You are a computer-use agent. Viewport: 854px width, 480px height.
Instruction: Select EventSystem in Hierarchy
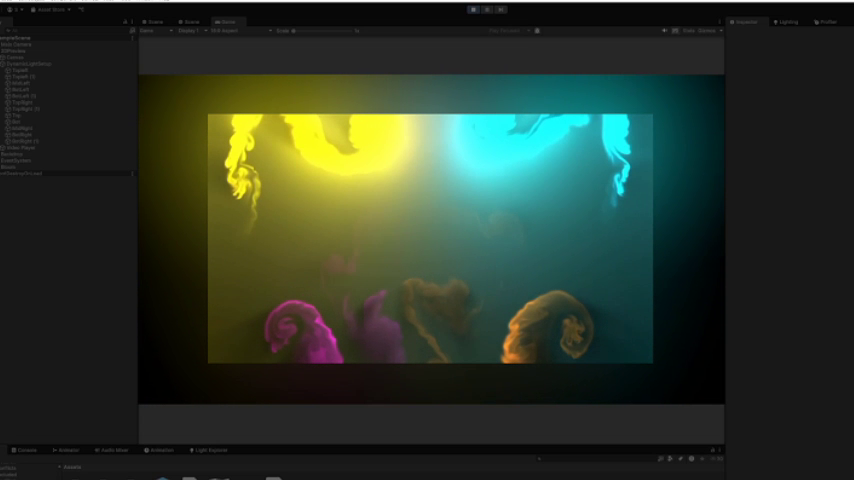[16, 161]
